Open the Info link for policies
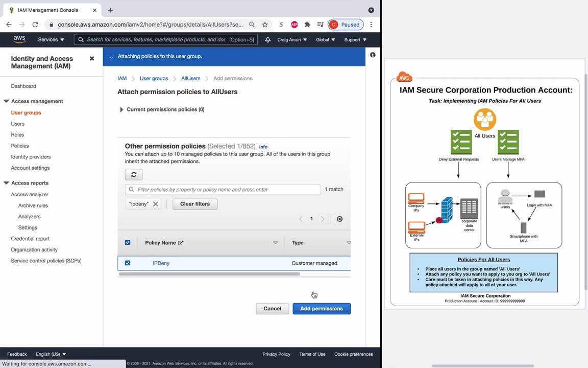Viewport: 588px width, 368px height. pyautogui.click(x=263, y=147)
